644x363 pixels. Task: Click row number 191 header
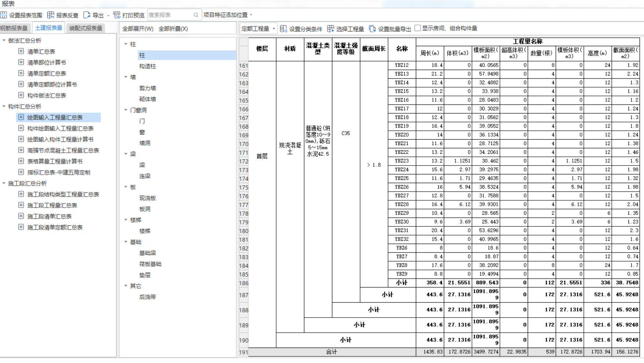[x=244, y=352]
